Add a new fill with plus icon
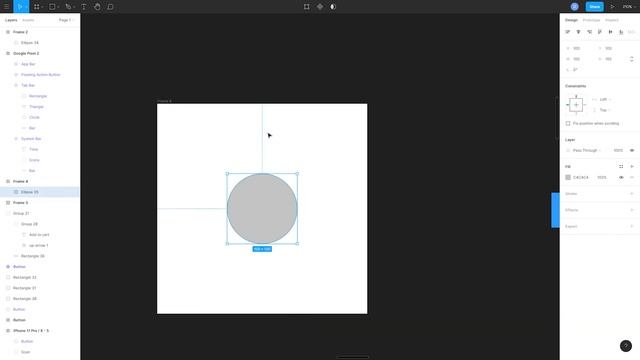Screen dimensions: 640x360 632,167
